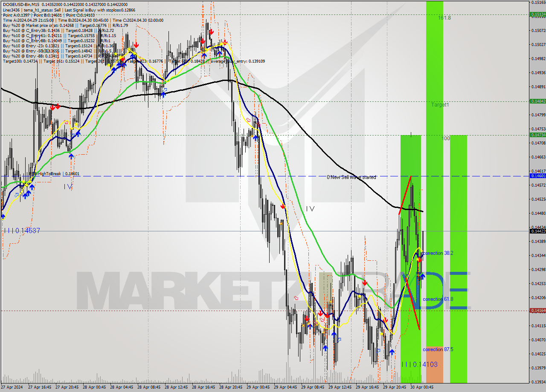
Task: Click the green 0.14734 price tag
Action: pos(537,135)
